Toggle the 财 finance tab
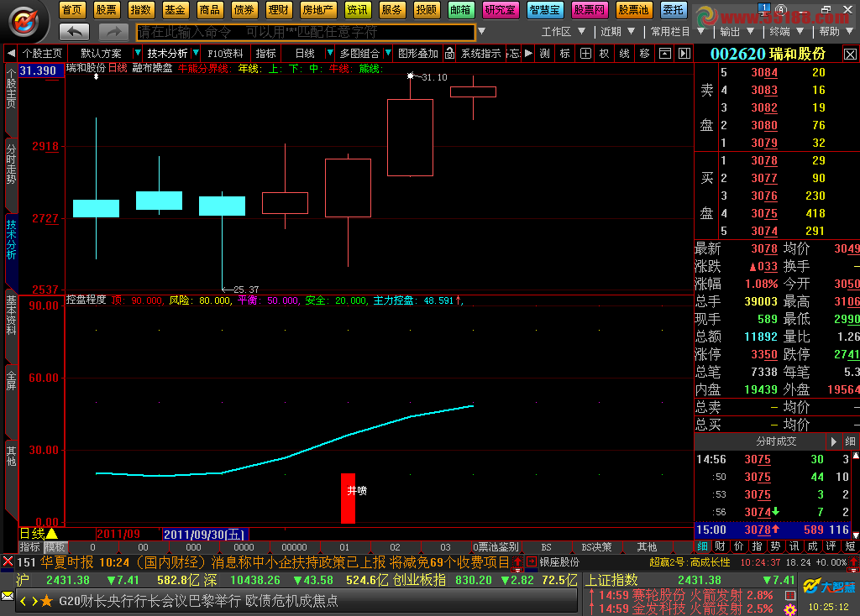Image resolution: width=860 pixels, height=616 pixels. pos(720,546)
